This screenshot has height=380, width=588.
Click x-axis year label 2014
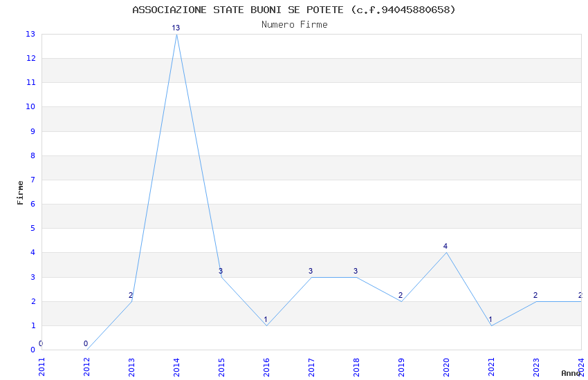pos(176,367)
